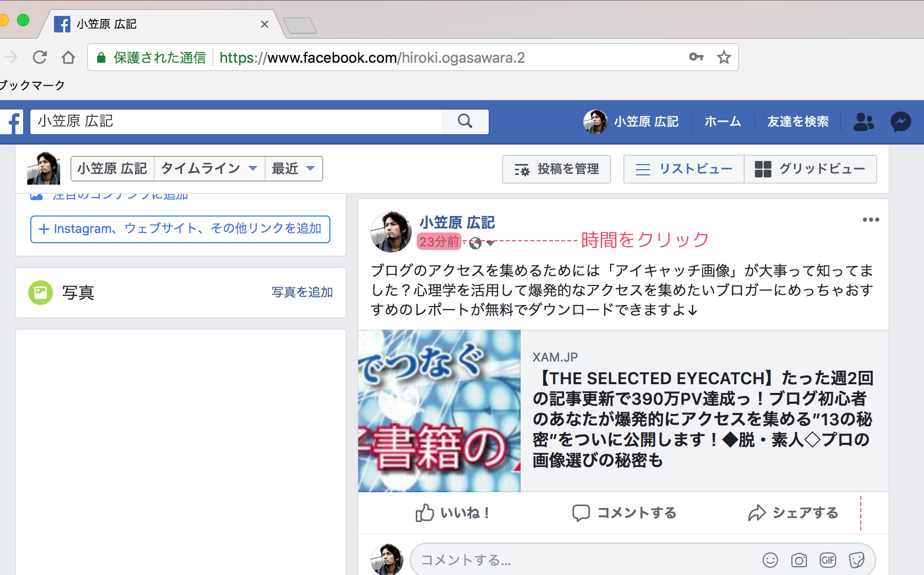This screenshot has width=924, height=575.
Task: Click the Facebook search input field
Action: point(236,122)
